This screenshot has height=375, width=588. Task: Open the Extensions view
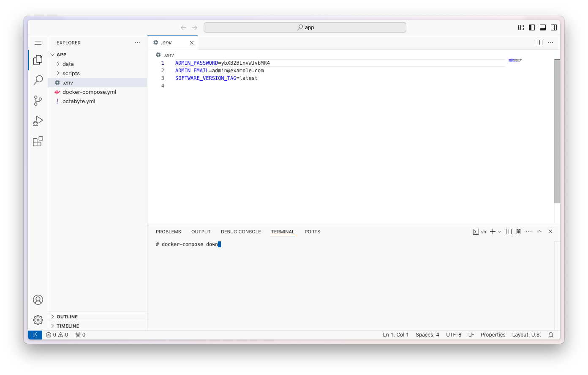pyautogui.click(x=38, y=141)
